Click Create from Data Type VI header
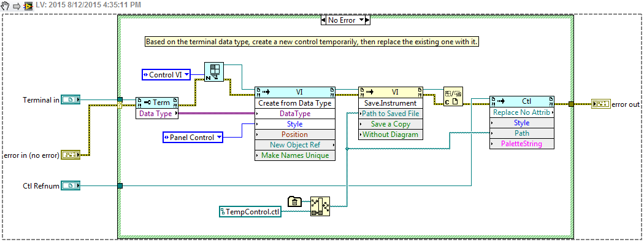This screenshot has height=242, width=644. [295, 92]
